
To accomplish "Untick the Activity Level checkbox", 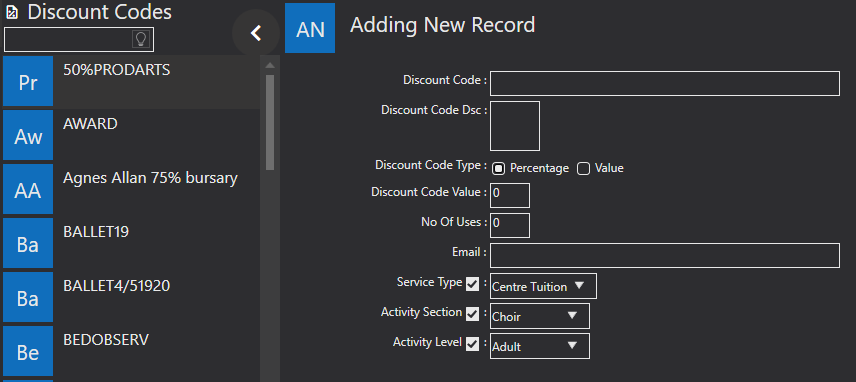I will 472,344.
